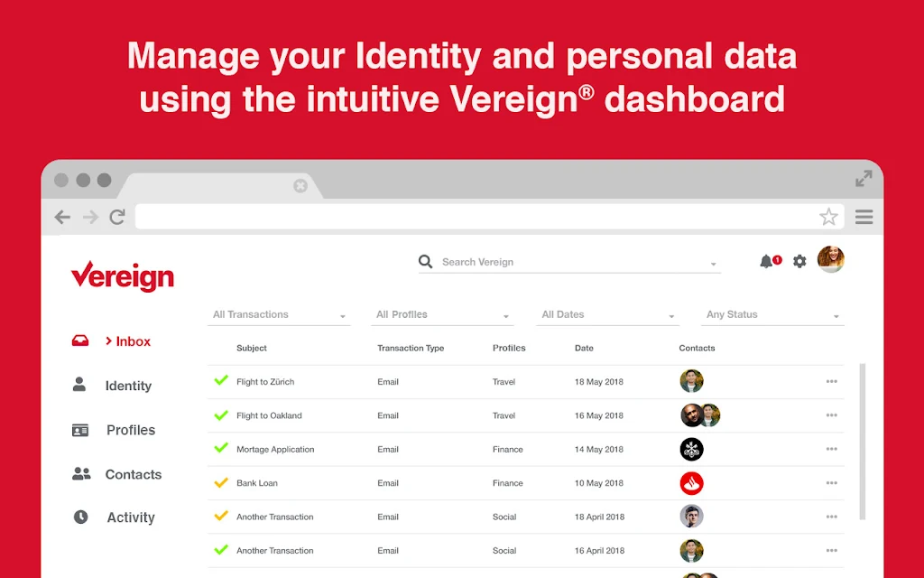Click the date 14 May 2018
Screen dimensions: 924x578
[x=599, y=450]
